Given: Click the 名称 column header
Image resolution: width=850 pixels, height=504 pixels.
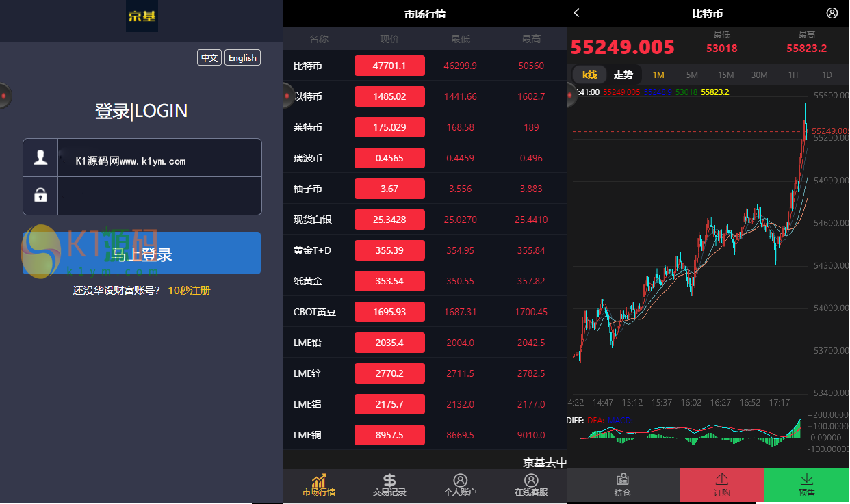Looking at the screenshot, I should (319, 39).
